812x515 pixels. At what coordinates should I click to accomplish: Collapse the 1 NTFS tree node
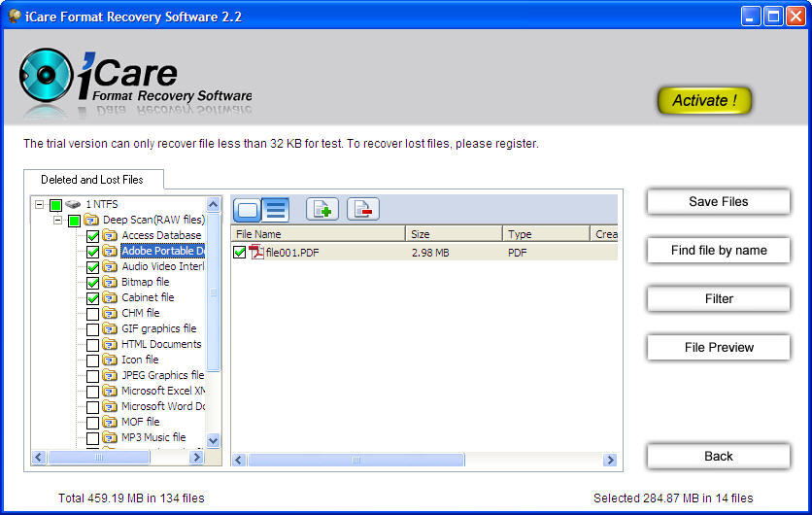click(39, 204)
